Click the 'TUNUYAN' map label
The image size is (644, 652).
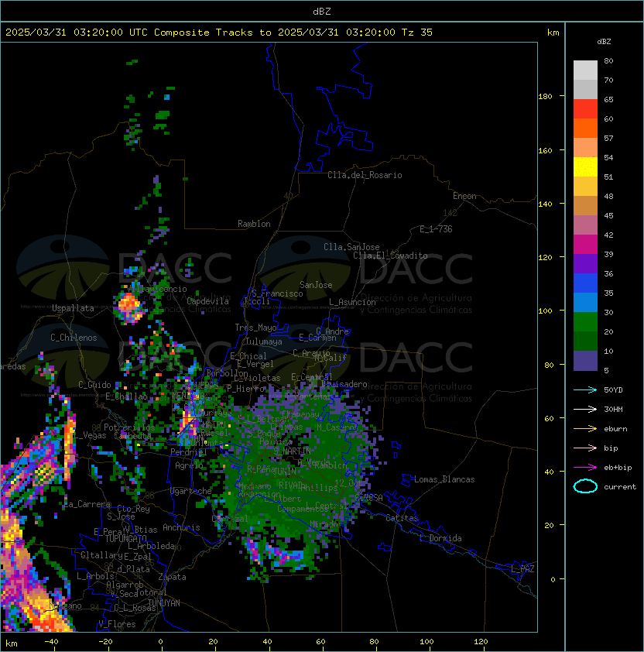tap(164, 603)
